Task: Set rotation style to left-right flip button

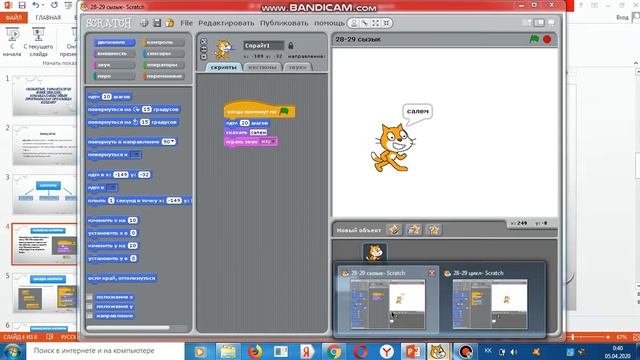Action: (204, 49)
